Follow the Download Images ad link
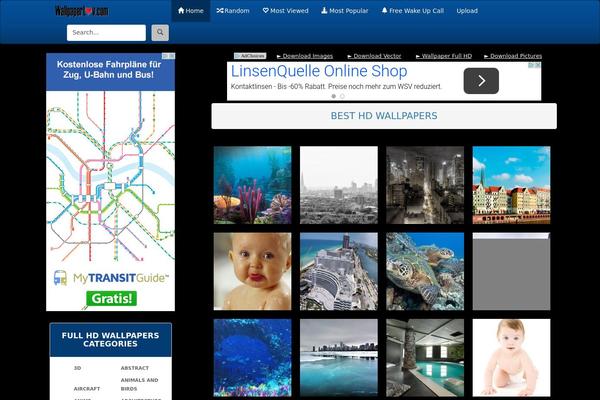This screenshot has height=400, width=600. pyautogui.click(x=305, y=56)
